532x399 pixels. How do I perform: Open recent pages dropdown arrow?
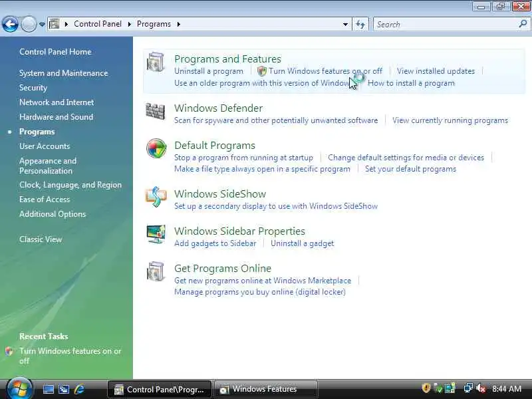[x=42, y=25]
